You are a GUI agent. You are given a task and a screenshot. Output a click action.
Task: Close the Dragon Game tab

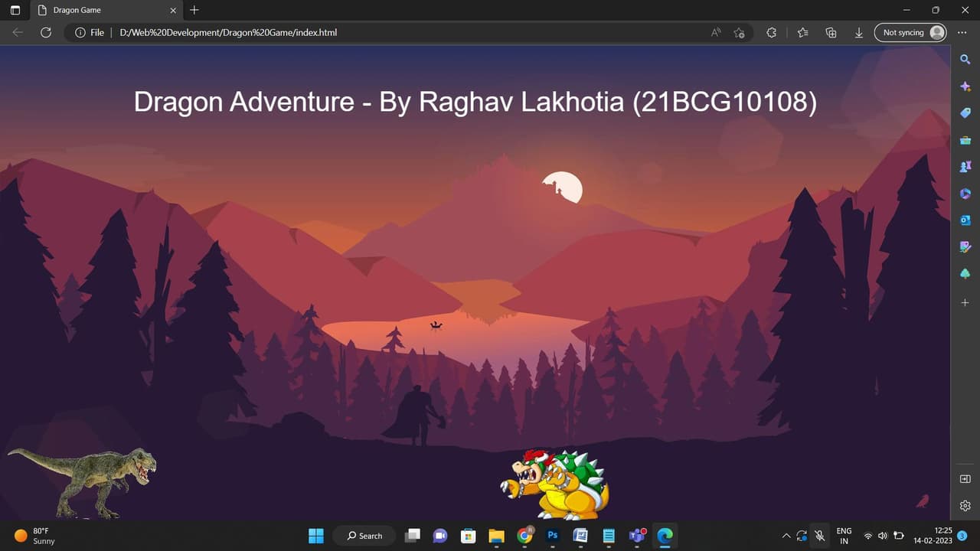tap(173, 11)
